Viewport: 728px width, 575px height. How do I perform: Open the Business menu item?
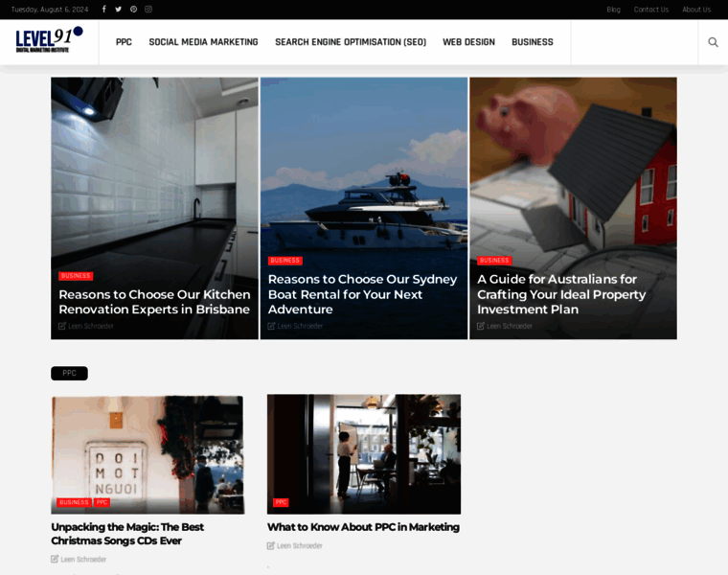[x=533, y=42]
